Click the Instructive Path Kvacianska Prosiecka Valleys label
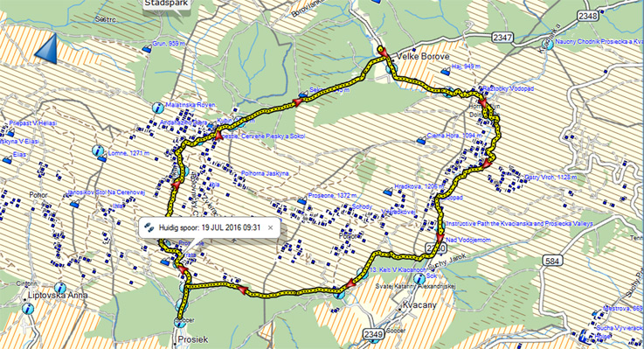The width and height of the screenshot is (644, 349). point(520,224)
